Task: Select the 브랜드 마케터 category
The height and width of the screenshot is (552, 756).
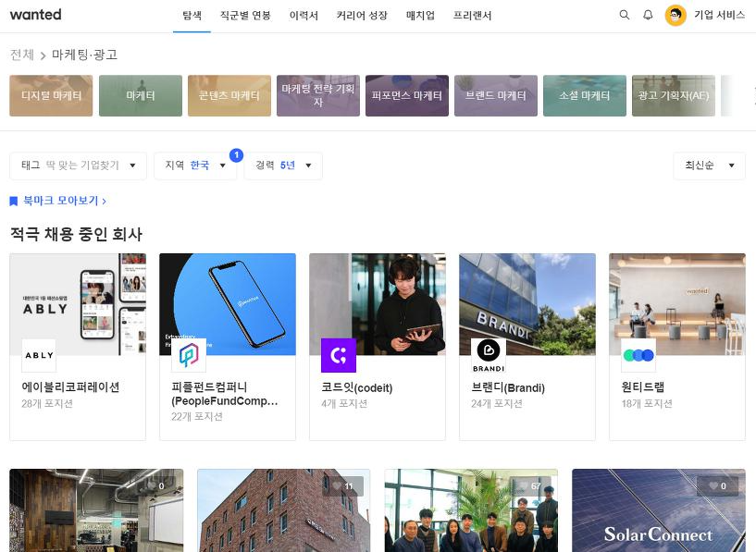Action: pos(496,95)
